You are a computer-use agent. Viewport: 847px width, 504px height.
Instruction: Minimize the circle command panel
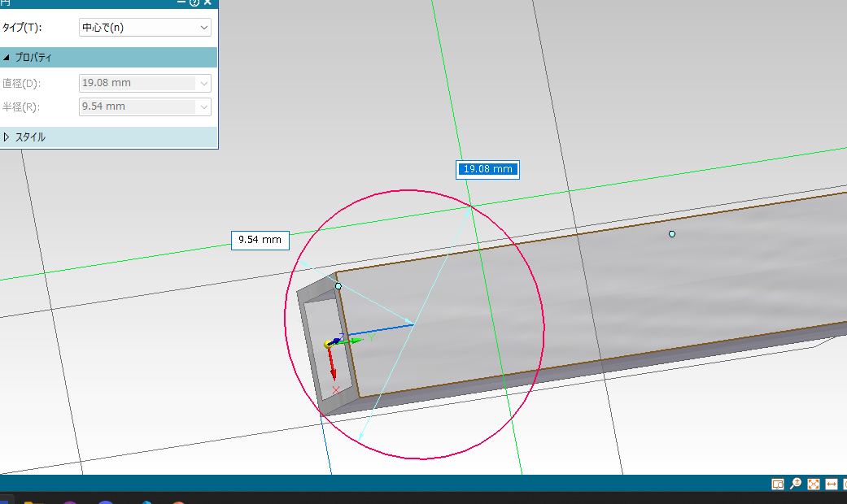(181, 2)
